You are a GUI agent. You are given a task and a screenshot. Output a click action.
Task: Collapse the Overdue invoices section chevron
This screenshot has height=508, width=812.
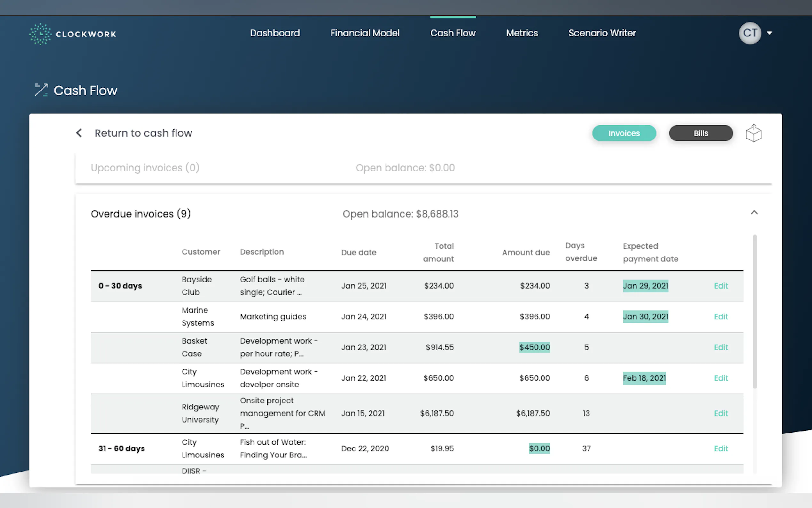(x=754, y=213)
